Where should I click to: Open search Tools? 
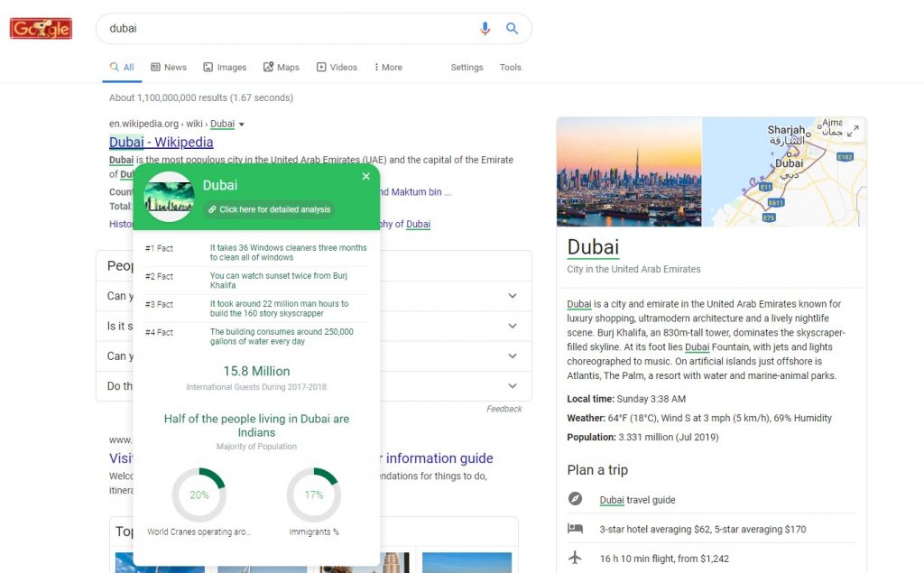[511, 67]
